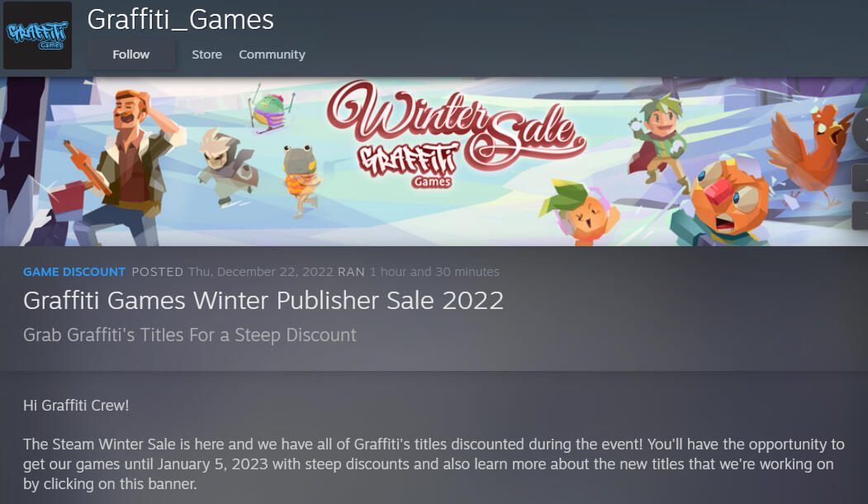Click the middle dark square button on banner edge
868x504 pixels.
pos(861,178)
